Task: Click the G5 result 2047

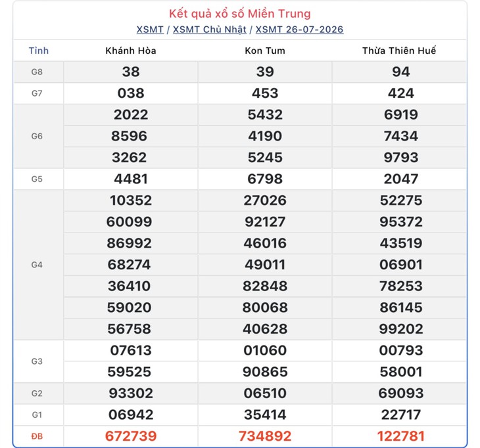Action: 400,179
